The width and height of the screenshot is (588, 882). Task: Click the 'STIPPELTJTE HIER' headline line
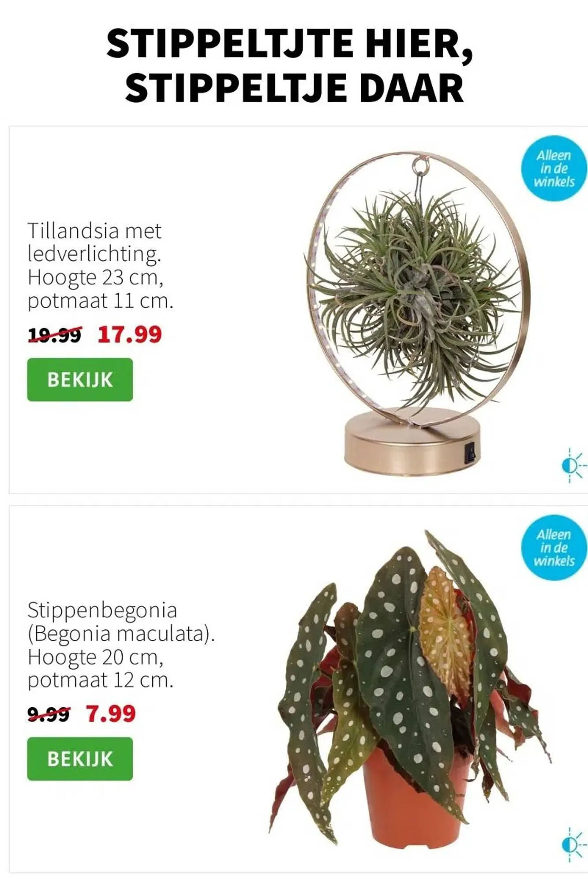tap(290, 43)
